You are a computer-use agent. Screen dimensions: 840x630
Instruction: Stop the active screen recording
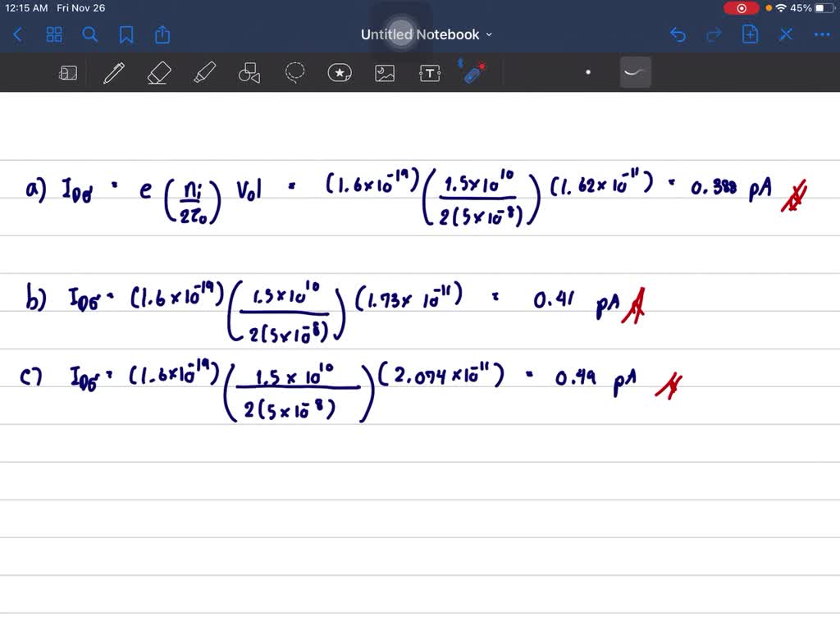coord(741,7)
